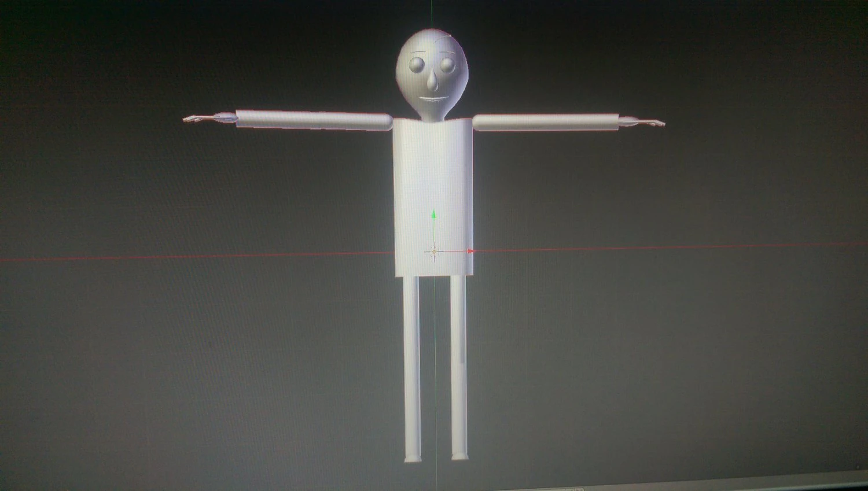Select the model's left-side arm cylinder
Image resolution: width=868 pixels, height=491 pixels.
[x=314, y=119]
